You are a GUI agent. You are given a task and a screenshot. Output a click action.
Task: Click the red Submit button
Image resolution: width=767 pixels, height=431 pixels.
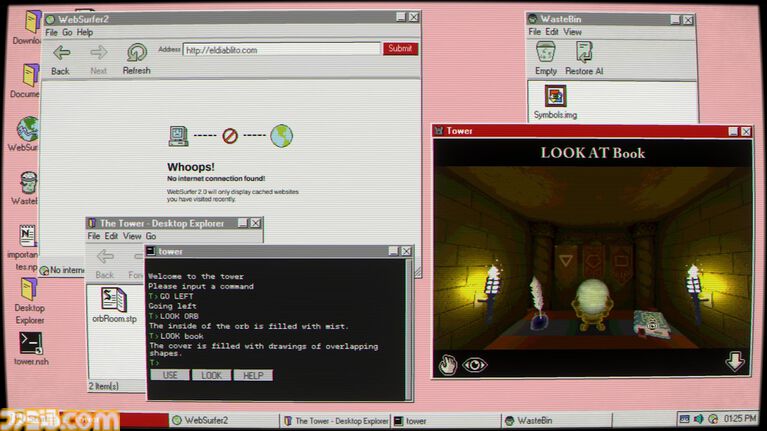pos(400,49)
